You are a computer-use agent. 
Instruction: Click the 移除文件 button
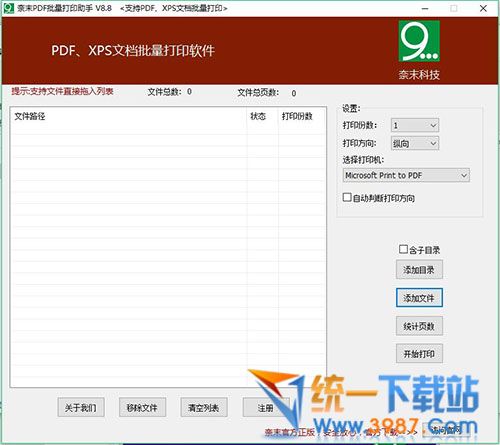point(142,407)
